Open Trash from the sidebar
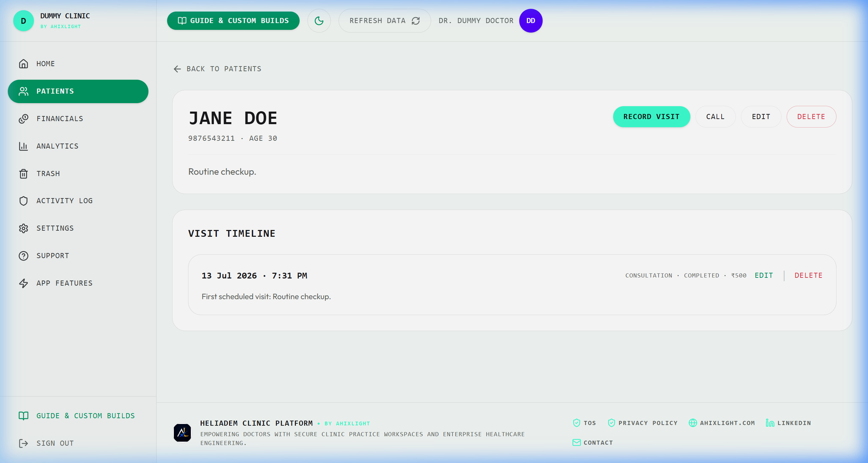This screenshot has width=868, height=463. click(x=78, y=174)
